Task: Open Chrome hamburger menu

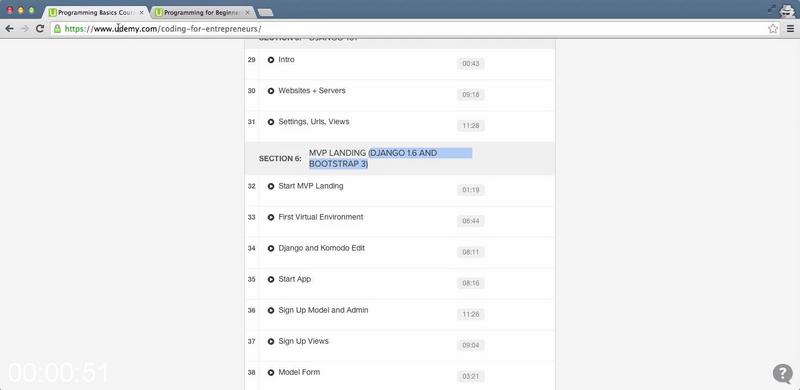Action: coord(790,29)
